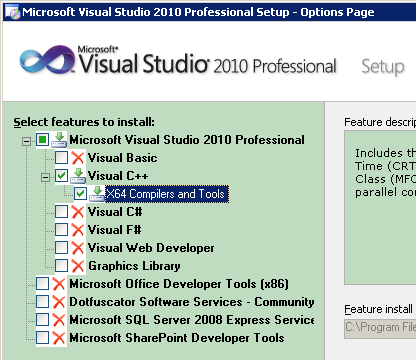Click red X icon beside Microsoft Office Developer Tools
The image size is (416, 360).
[59, 284]
